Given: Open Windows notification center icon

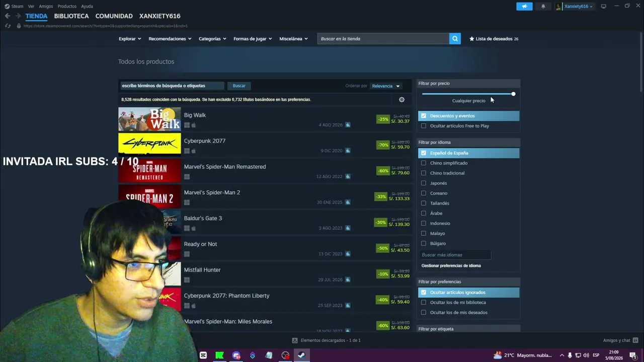Looking at the screenshot, I should click(633, 355).
